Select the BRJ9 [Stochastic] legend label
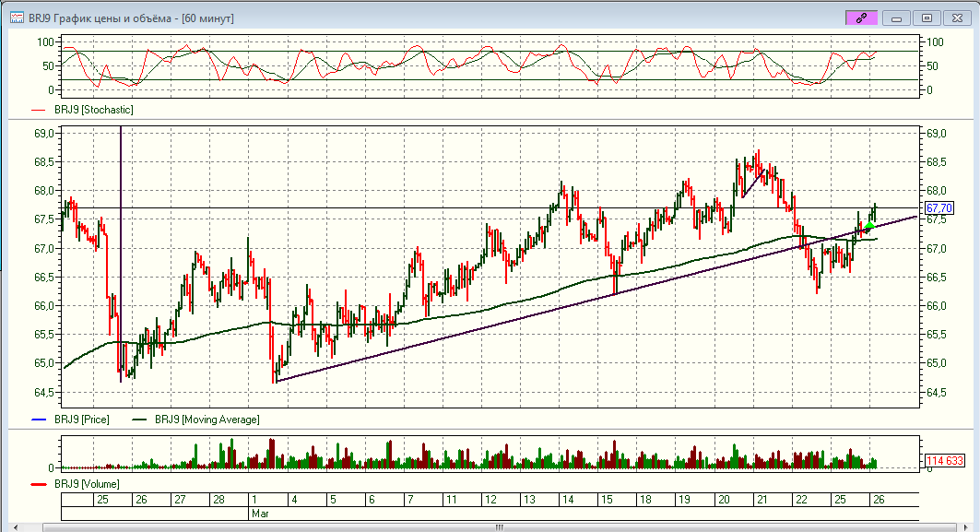The image size is (980, 532). [x=93, y=110]
